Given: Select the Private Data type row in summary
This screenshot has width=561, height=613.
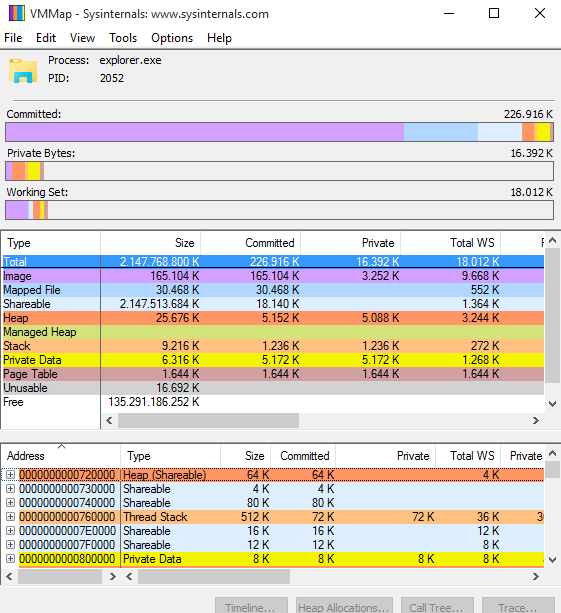Looking at the screenshot, I should click(x=273, y=360).
